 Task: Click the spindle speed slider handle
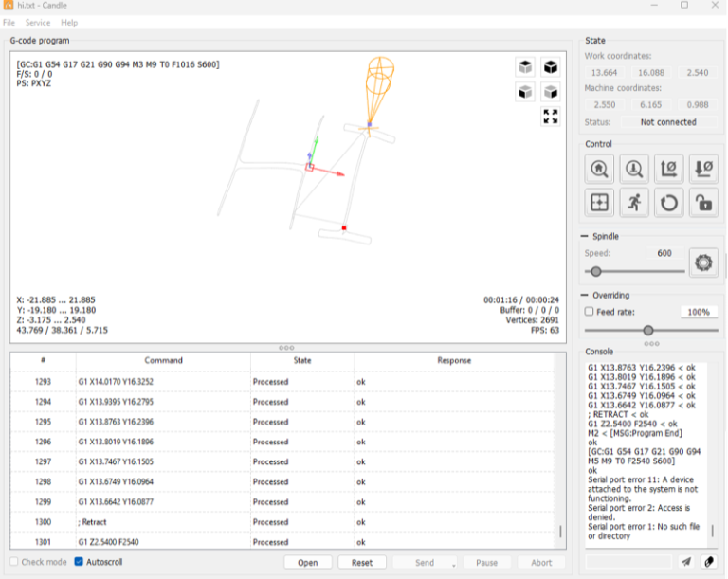point(596,271)
